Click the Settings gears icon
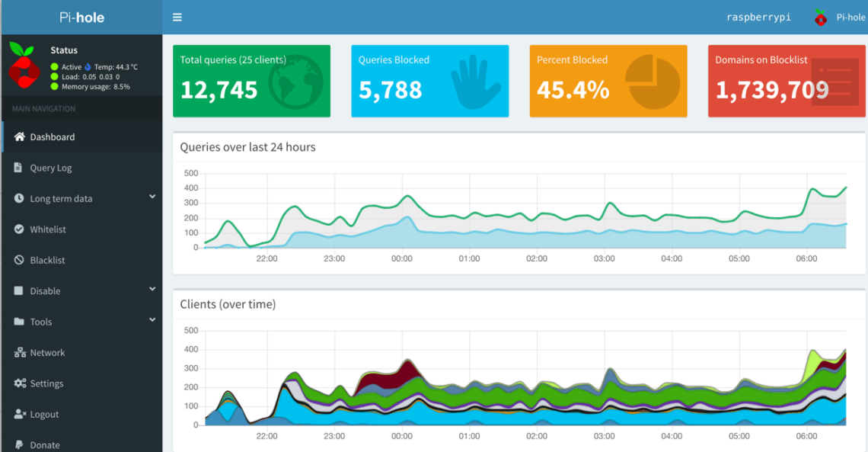The height and width of the screenshot is (452, 868). tap(20, 383)
